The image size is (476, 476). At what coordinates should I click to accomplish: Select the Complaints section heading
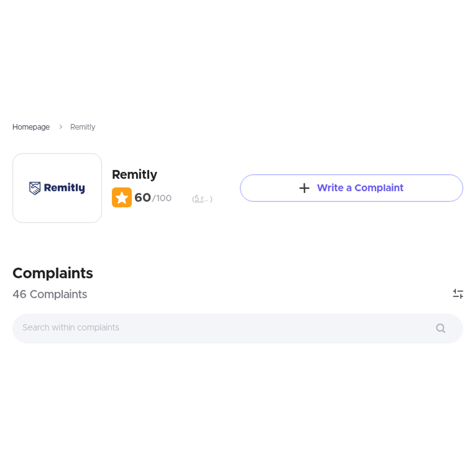click(x=52, y=273)
